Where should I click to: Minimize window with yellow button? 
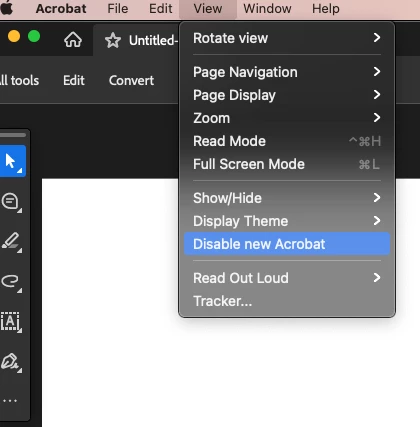(14, 36)
